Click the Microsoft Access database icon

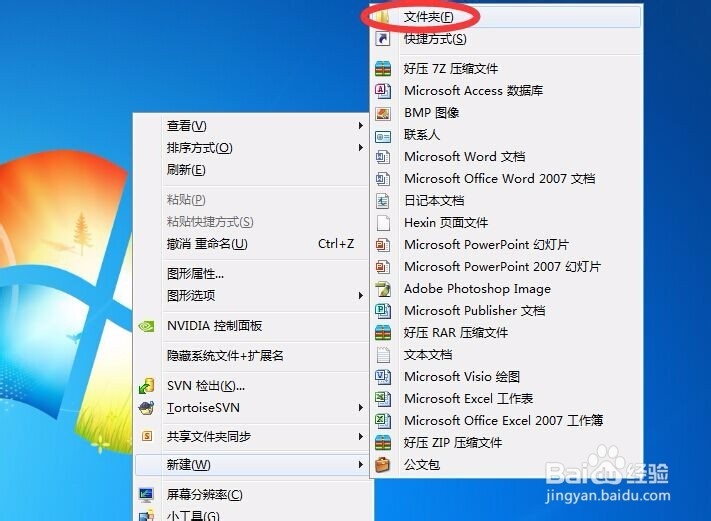click(383, 90)
